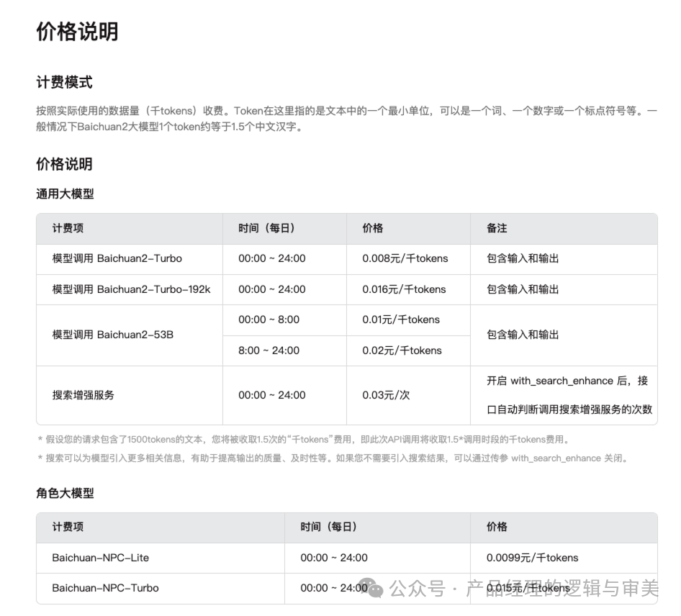This screenshot has height=616, width=681.
Task: Click the 计费模式 section heading
Action: 63,82
